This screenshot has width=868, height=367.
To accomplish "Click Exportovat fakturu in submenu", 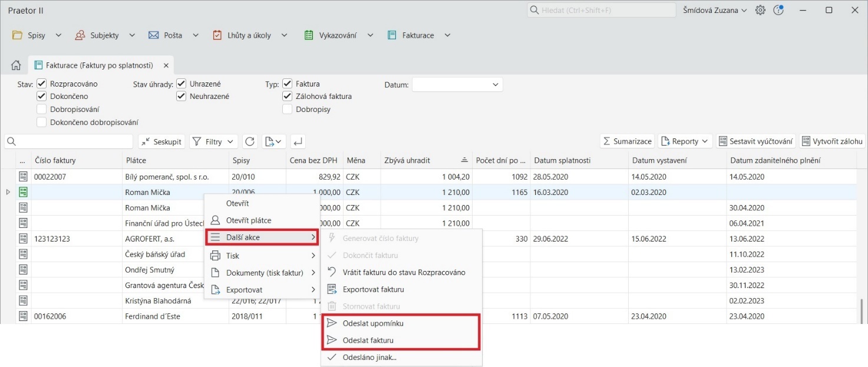I will (x=373, y=289).
